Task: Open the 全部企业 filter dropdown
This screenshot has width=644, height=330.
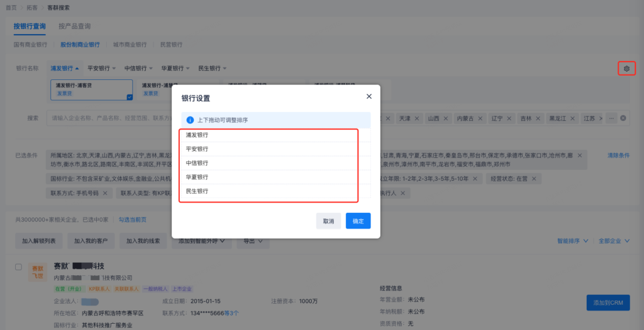Action: pyautogui.click(x=613, y=241)
